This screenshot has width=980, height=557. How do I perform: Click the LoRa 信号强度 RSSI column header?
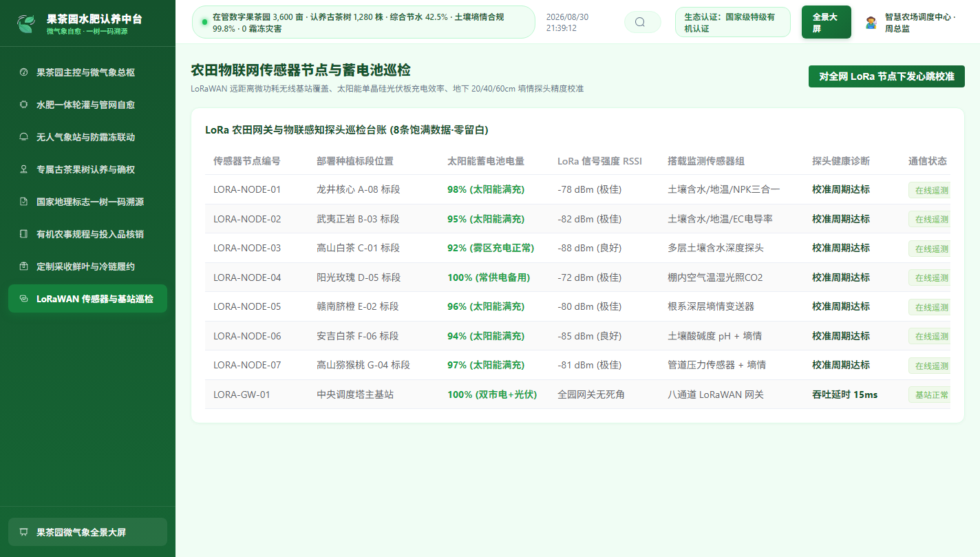tap(599, 161)
